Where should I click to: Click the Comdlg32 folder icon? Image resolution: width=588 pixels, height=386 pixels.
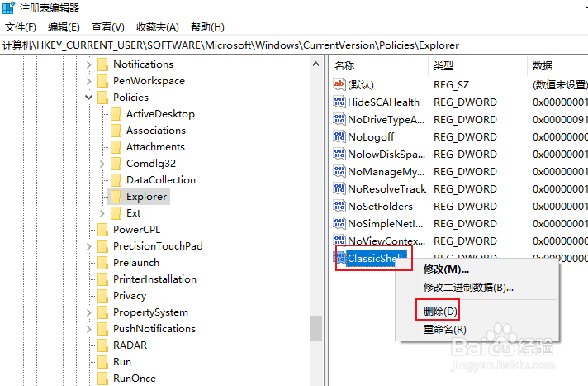(116, 164)
